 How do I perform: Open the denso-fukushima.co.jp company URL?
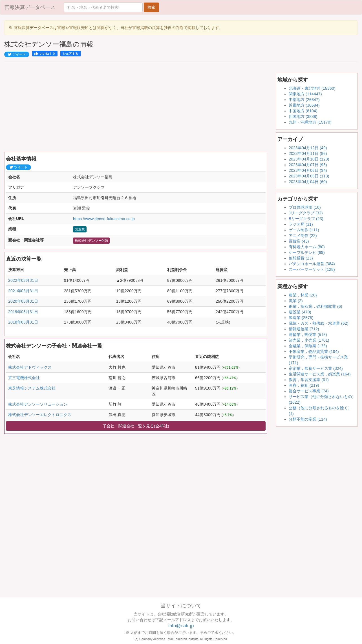(x=104, y=219)
